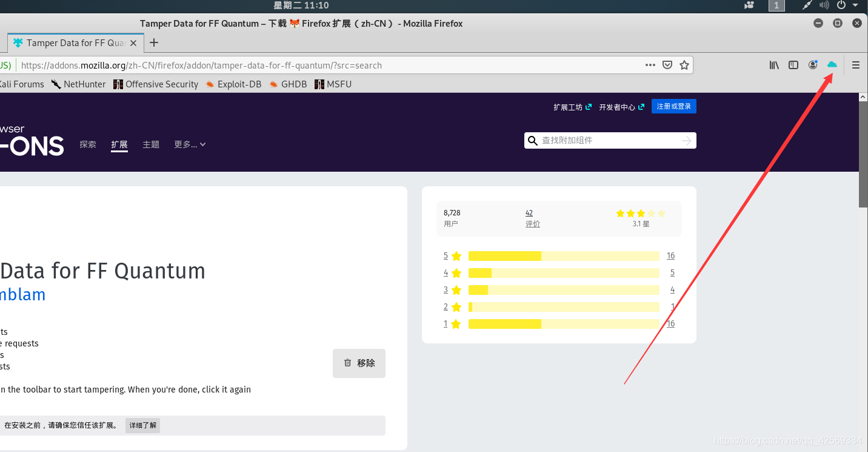Open page actions three-dot menu
Viewport: 868px width, 452px height.
pos(650,65)
